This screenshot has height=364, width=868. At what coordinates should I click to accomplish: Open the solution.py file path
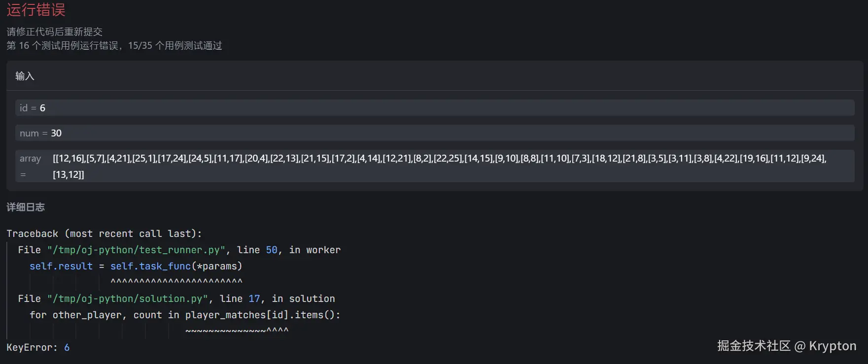[x=128, y=298]
